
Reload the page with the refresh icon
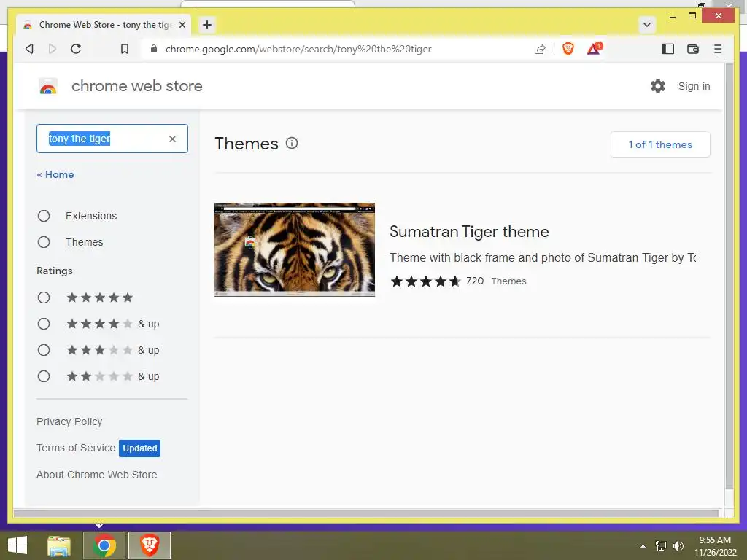click(x=76, y=49)
